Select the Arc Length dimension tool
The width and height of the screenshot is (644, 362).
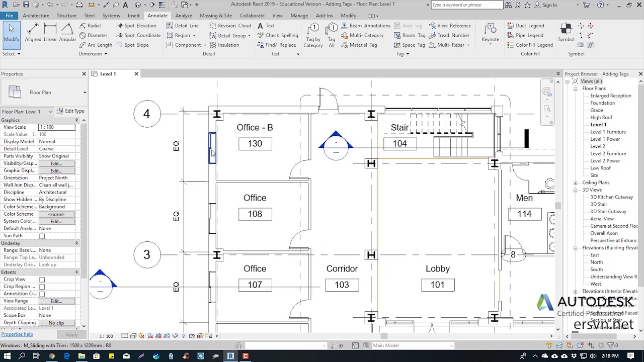pyautogui.click(x=96, y=45)
